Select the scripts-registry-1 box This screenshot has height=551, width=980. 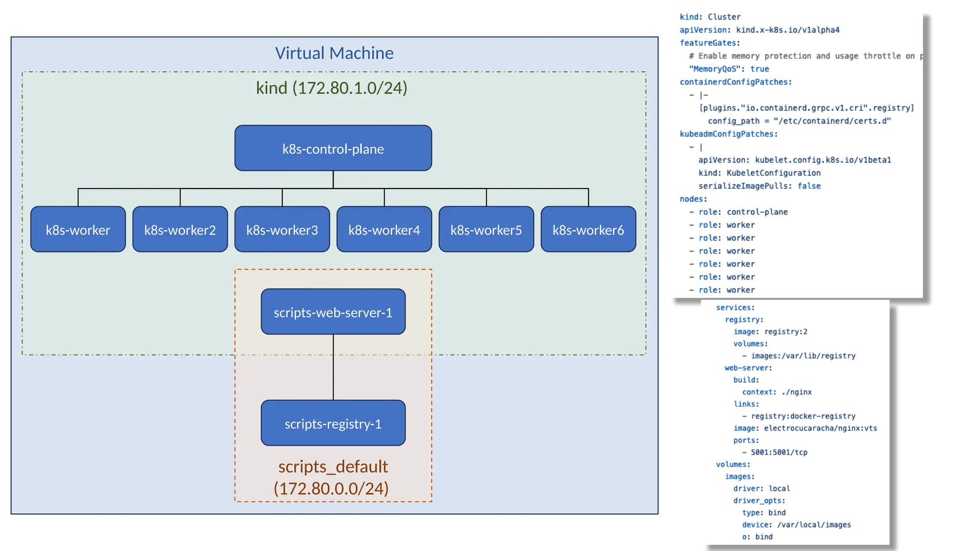pyautogui.click(x=333, y=424)
